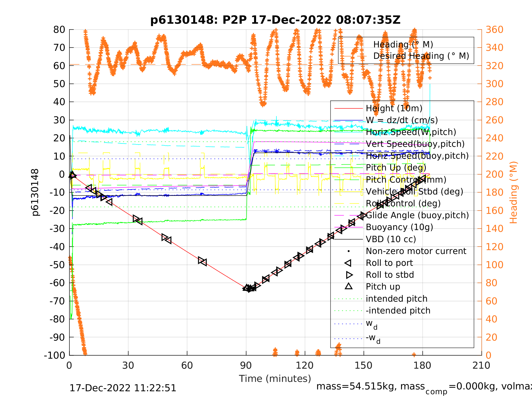Click the magenta Buoyancy line sample in legend
This screenshot has width=532, height=399.
[348, 227]
